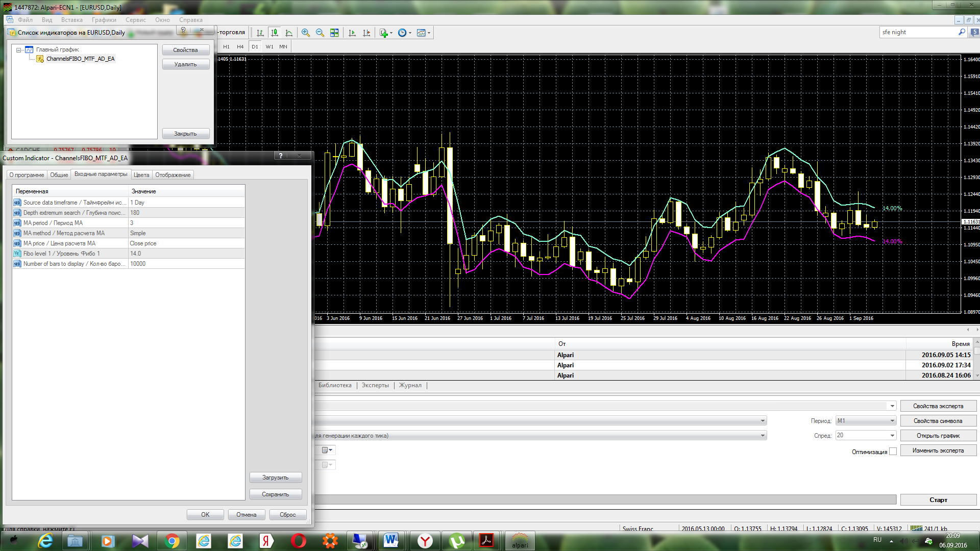Open the Сервис menu
980x551 pixels.
coord(135,20)
